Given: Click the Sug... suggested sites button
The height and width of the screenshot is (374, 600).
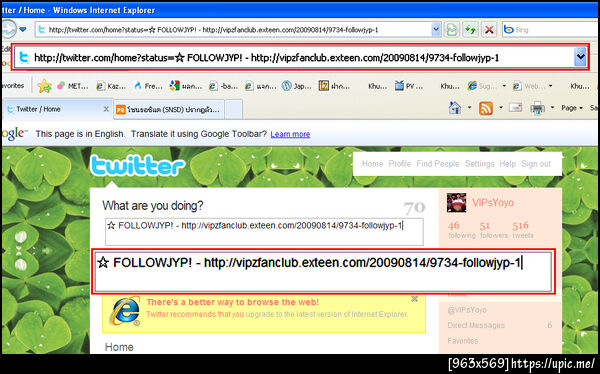Looking at the screenshot, I should click(482, 86).
